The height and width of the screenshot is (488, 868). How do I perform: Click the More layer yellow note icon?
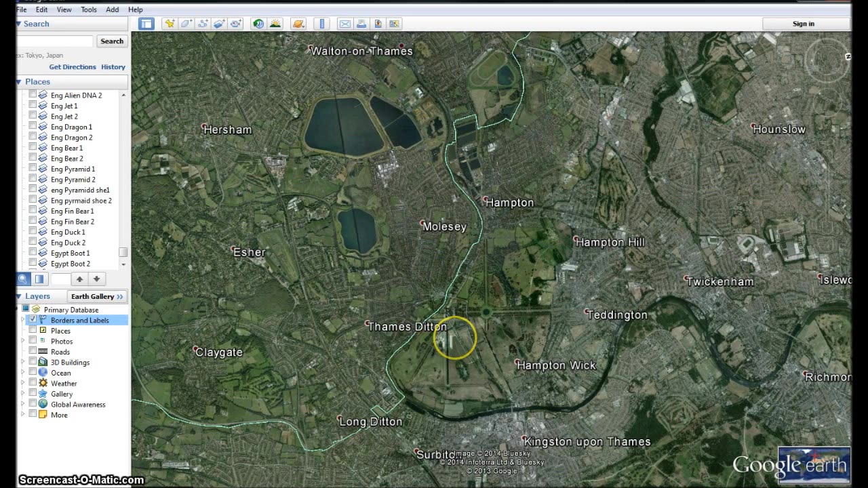click(x=43, y=414)
